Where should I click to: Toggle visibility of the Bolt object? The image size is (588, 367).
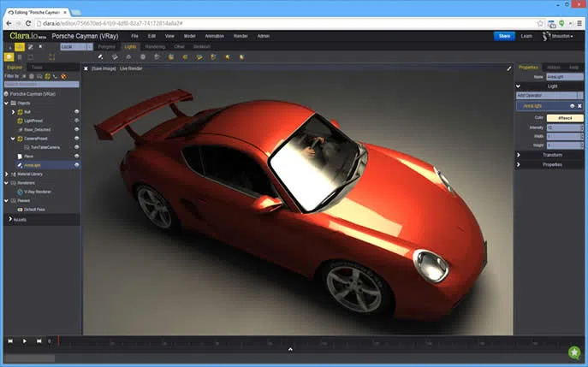[x=76, y=112]
